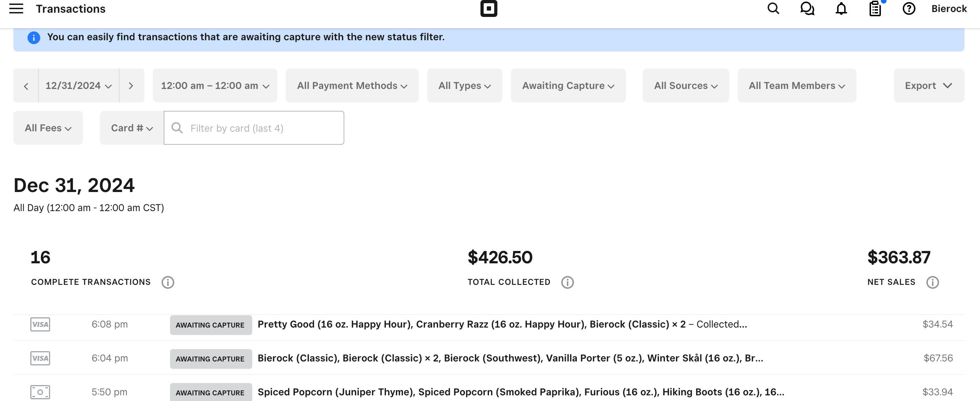Expand the All Payment Methods dropdown
This screenshot has height=401, width=980.
[x=351, y=86]
